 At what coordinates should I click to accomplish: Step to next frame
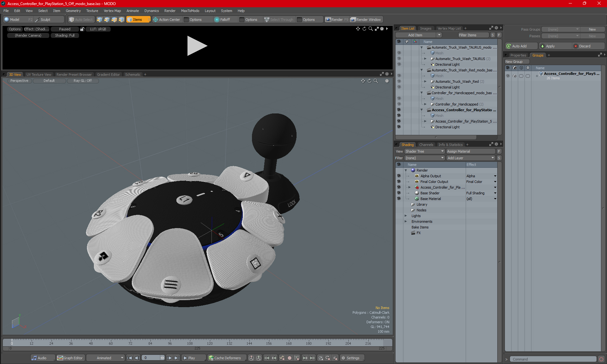tap(169, 358)
